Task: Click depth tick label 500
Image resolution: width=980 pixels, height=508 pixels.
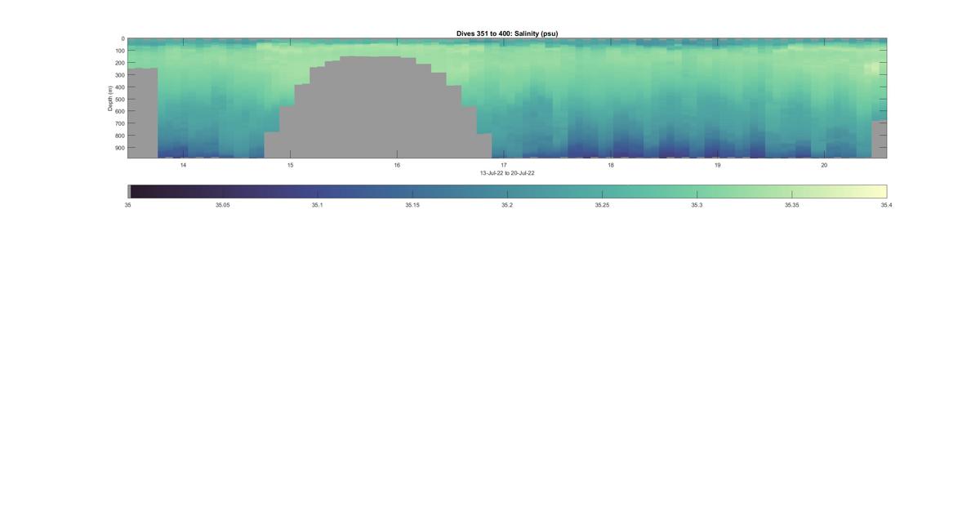Action: click(119, 100)
